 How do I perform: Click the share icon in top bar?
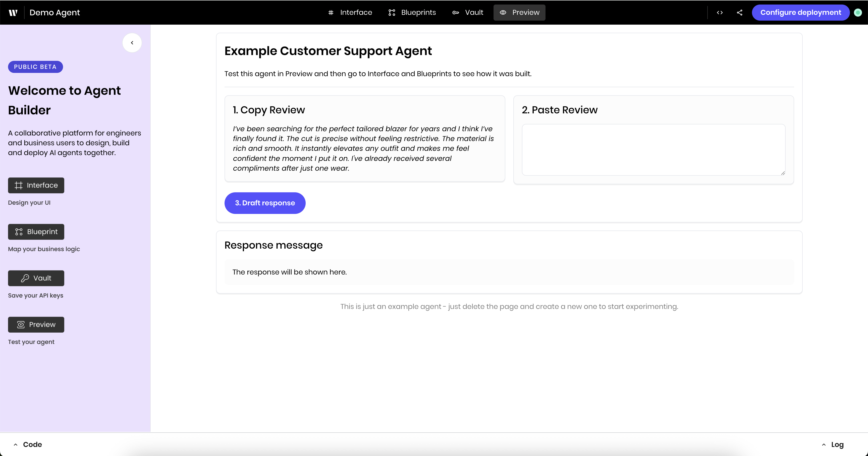coord(740,13)
